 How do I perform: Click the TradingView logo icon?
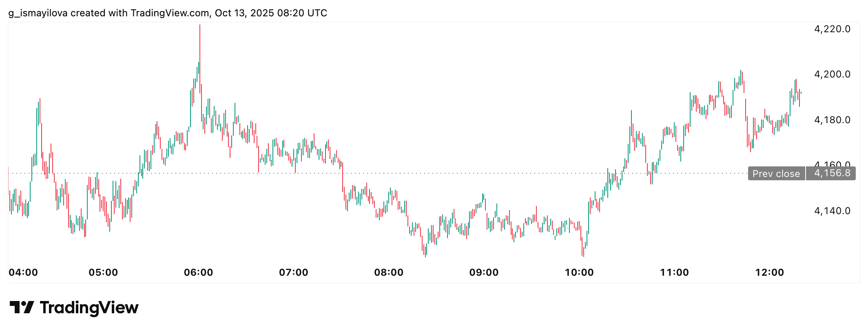click(21, 308)
